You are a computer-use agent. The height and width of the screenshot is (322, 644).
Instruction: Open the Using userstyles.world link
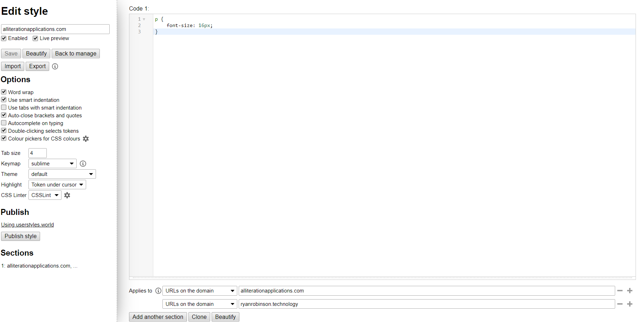point(27,224)
